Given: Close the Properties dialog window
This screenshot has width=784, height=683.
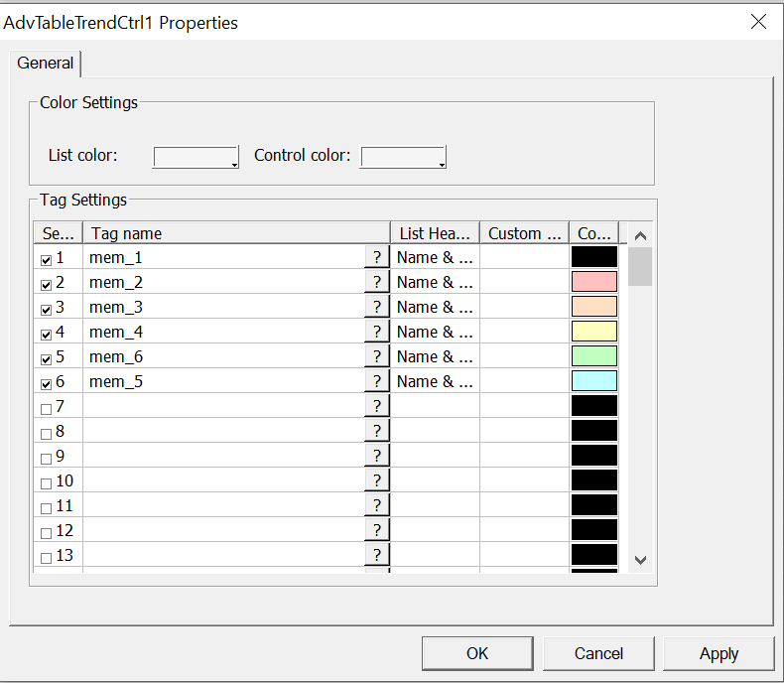Looking at the screenshot, I should tap(758, 22).
